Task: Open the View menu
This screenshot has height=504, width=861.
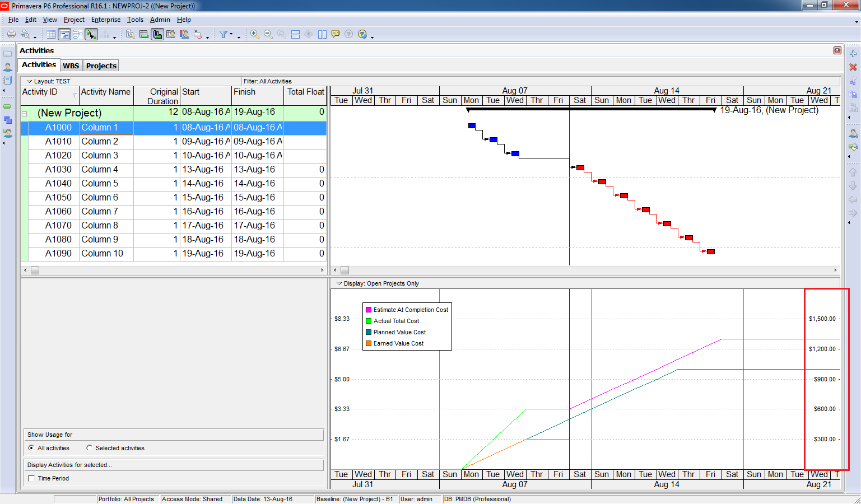Action: pyautogui.click(x=50, y=20)
